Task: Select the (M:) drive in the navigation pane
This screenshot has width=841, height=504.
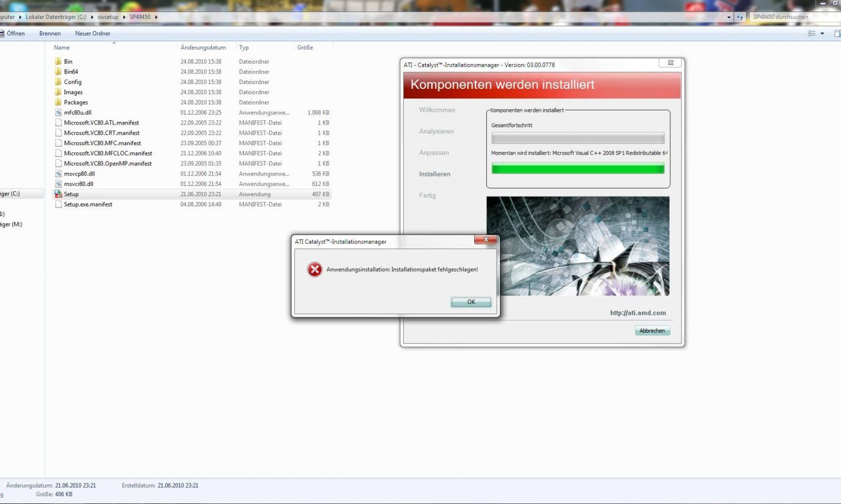Action: point(11,224)
